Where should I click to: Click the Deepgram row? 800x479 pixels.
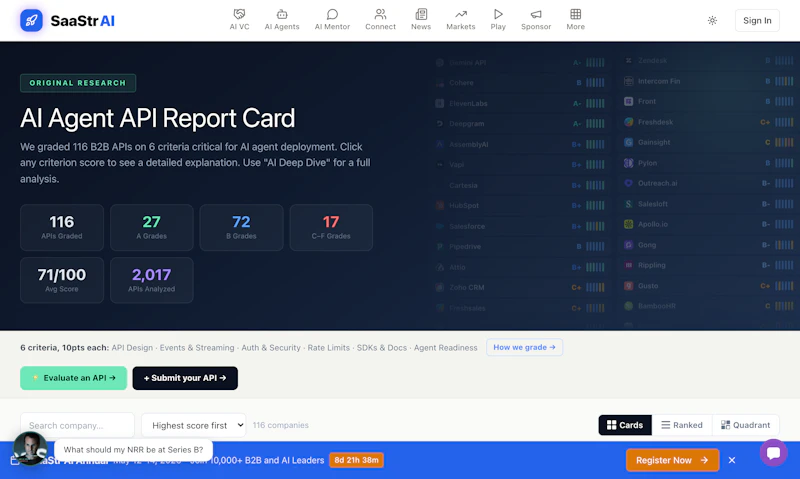pyautogui.click(x=520, y=123)
